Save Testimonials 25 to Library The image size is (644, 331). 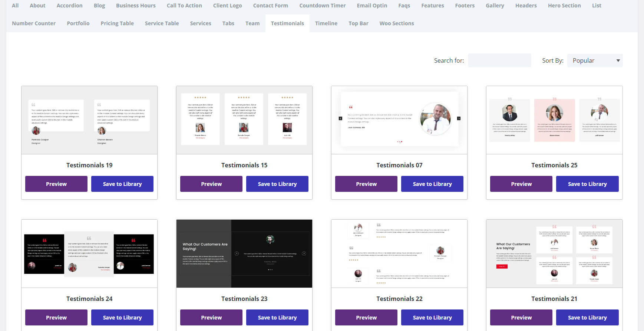pyautogui.click(x=587, y=184)
